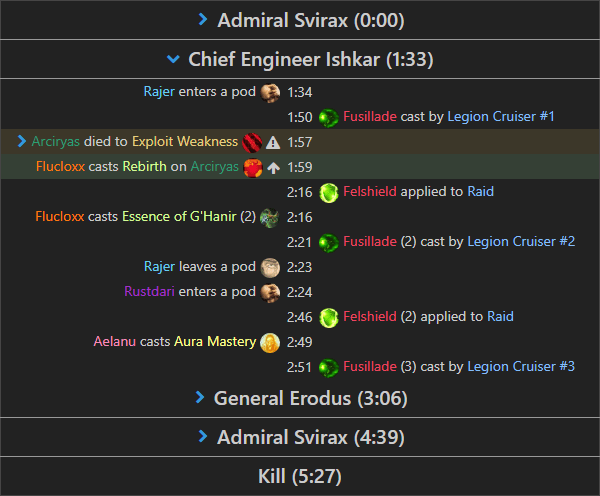This screenshot has width=600, height=496.
Task: Select the Kill (5:27) row
Action: [x=300, y=476]
